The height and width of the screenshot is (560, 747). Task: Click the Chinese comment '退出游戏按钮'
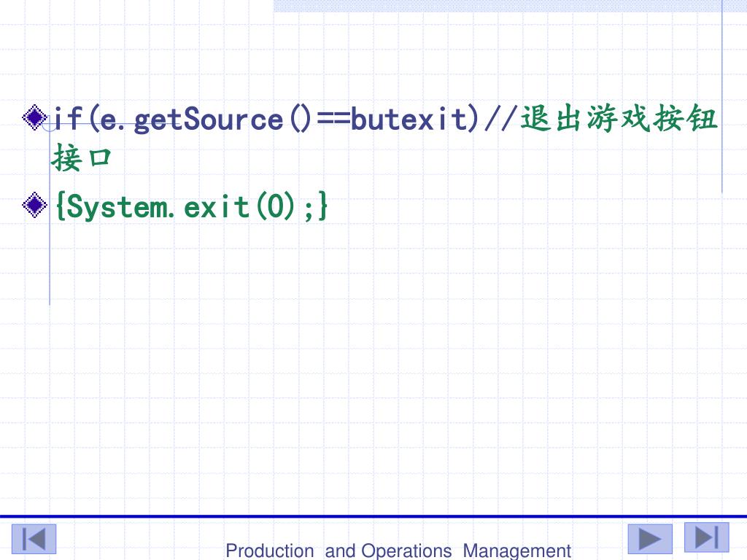[619, 118]
